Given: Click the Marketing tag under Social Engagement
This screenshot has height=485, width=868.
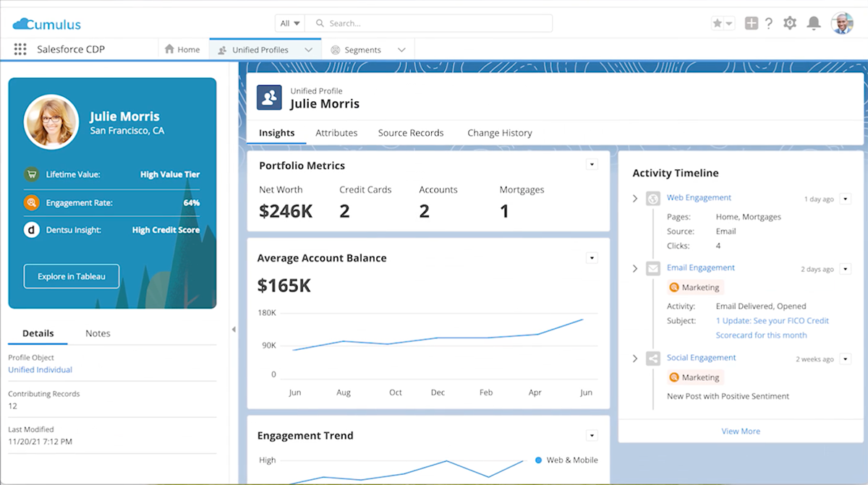Looking at the screenshot, I should (695, 377).
